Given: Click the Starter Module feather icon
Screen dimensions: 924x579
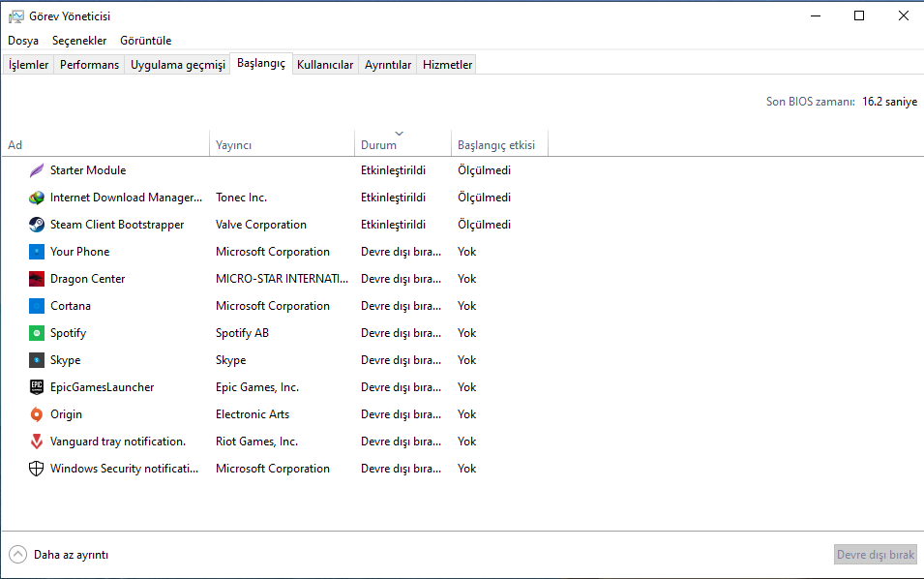Looking at the screenshot, I should (x=37, y=170).
